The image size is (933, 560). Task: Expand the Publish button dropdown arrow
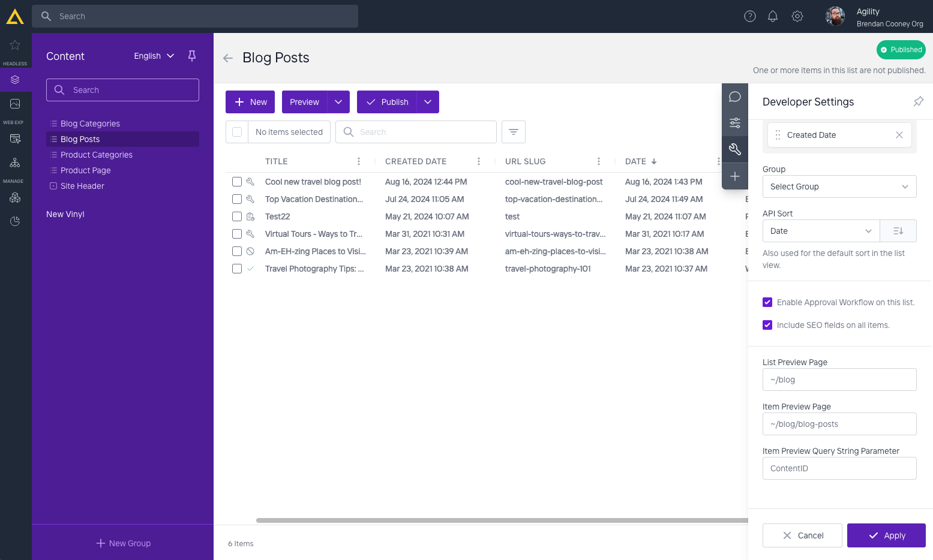[428, 102]
